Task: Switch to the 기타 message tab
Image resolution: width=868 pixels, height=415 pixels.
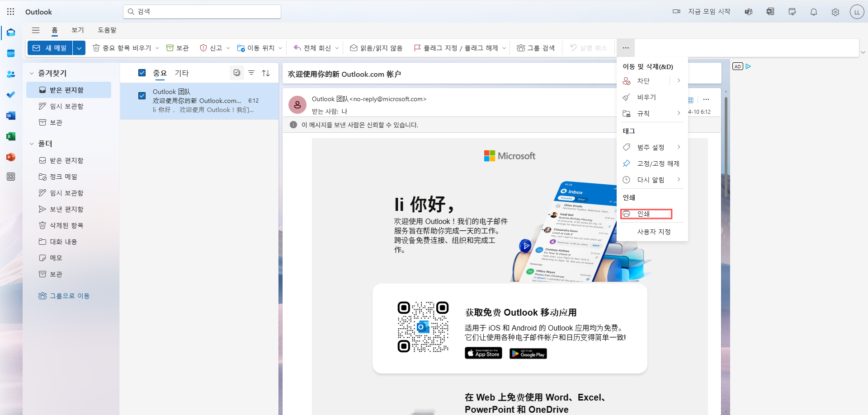Action: 182,73
